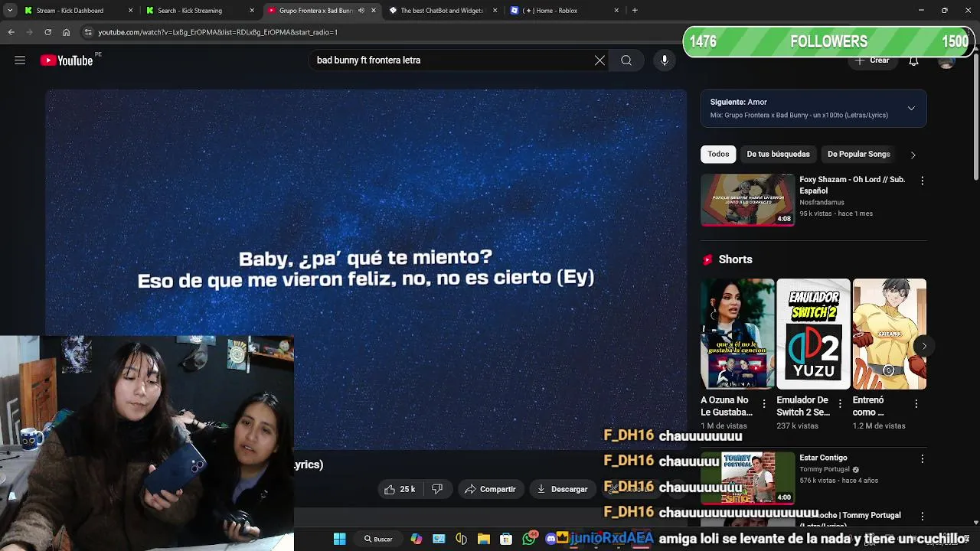The width and height of the screenshot is (980, 551).
Task: Open taskbar Buscar search box
Action: click(378, 539)
